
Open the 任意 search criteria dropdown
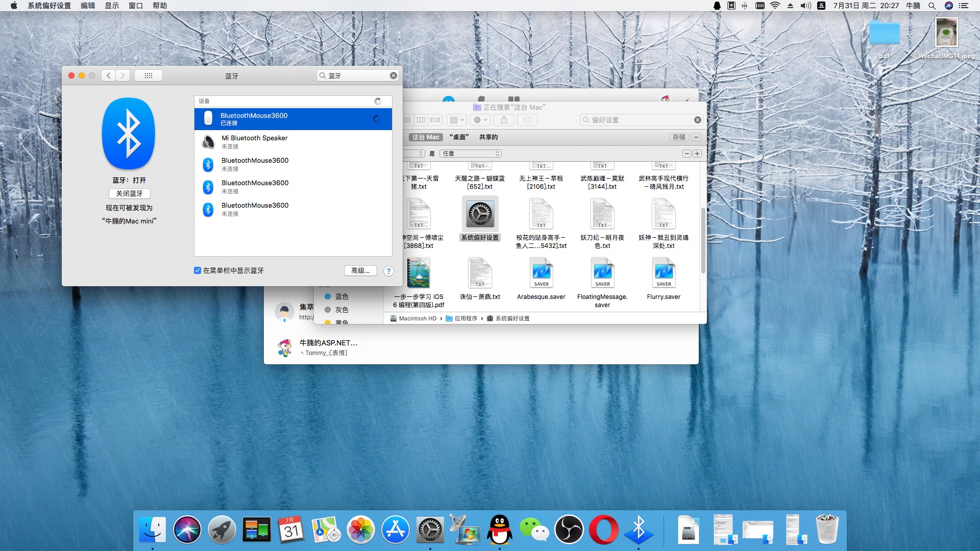(x=470, y=154)
